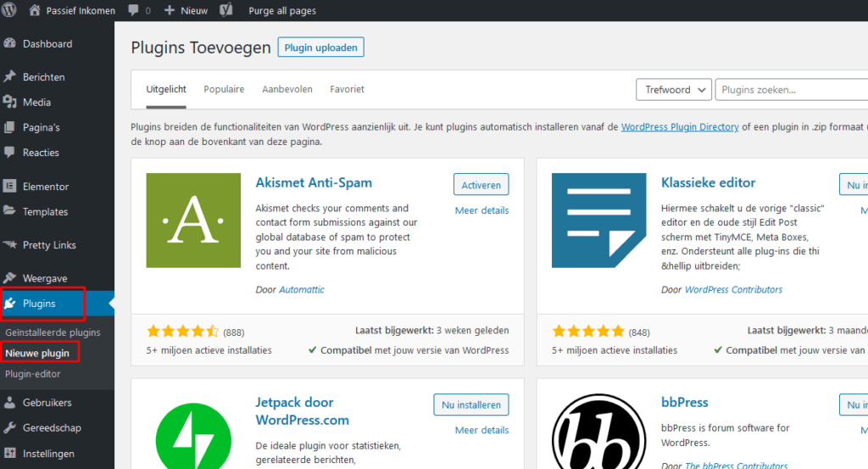The width and height of the screenshot is (868, 469).
Task: Open the comments bubble icon in admin bar
Action: point(133,10)
